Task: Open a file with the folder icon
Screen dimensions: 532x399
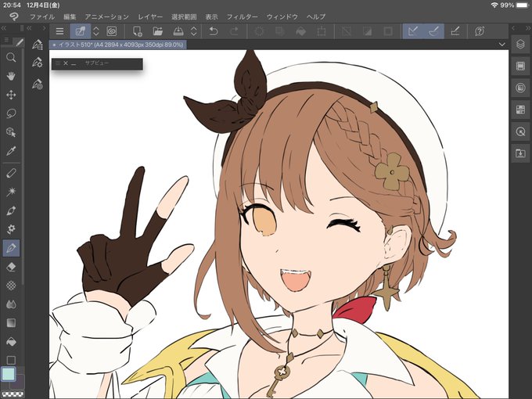Action: point(158,31)
